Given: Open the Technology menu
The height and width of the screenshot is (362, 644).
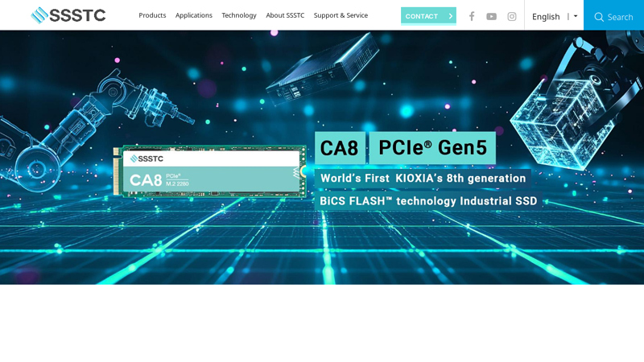Looking at the screenshot, I should click(x=239, y=15).
